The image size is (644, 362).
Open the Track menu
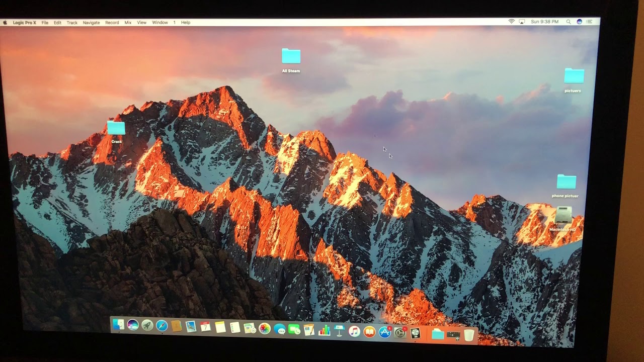tap(72, 23)
